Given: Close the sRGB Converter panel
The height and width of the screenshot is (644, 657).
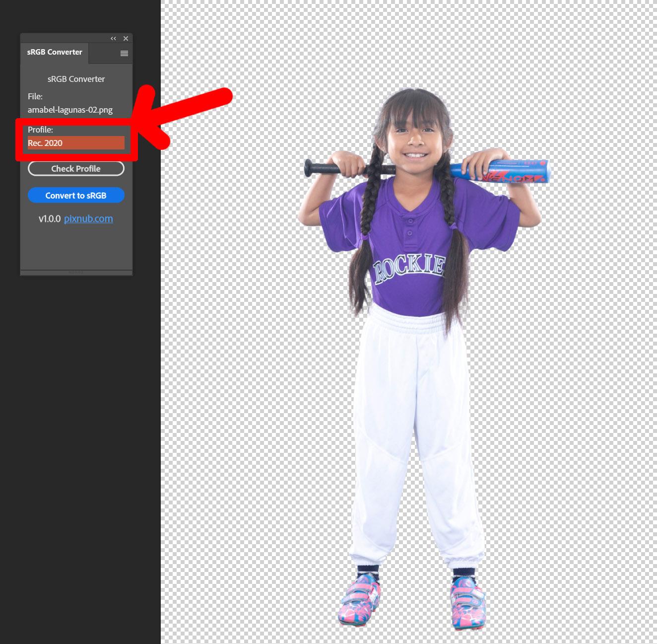Looking at the screenshot, I should (x=126, y=38).
